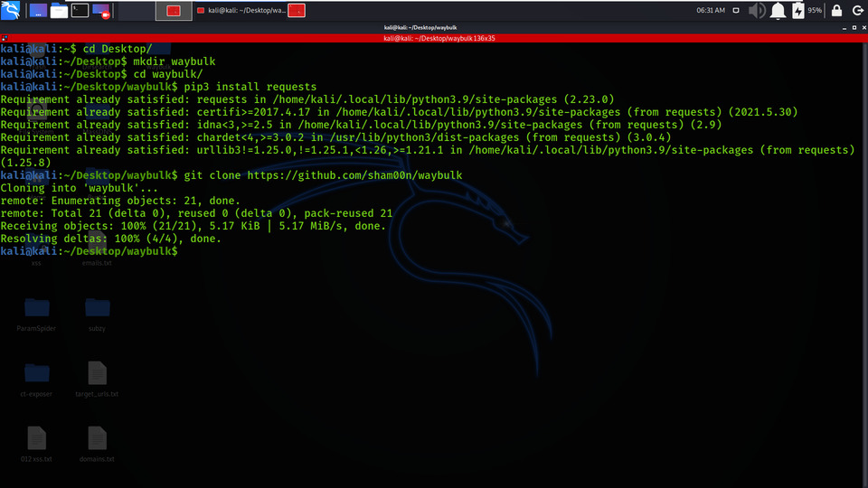Viewport: 868px width, 488px height.
Task: Open the notifications bell icon
Action: click(778, 11)
